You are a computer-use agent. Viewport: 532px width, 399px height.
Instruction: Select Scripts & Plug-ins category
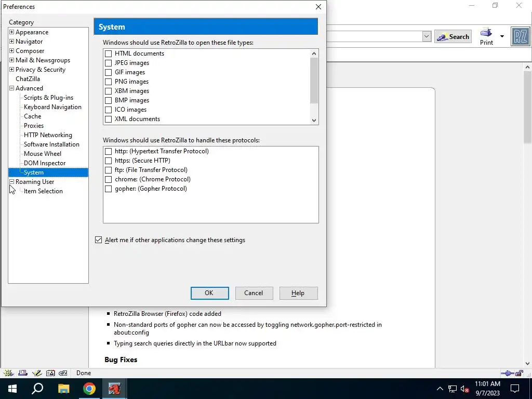click(x=48, y=98)
